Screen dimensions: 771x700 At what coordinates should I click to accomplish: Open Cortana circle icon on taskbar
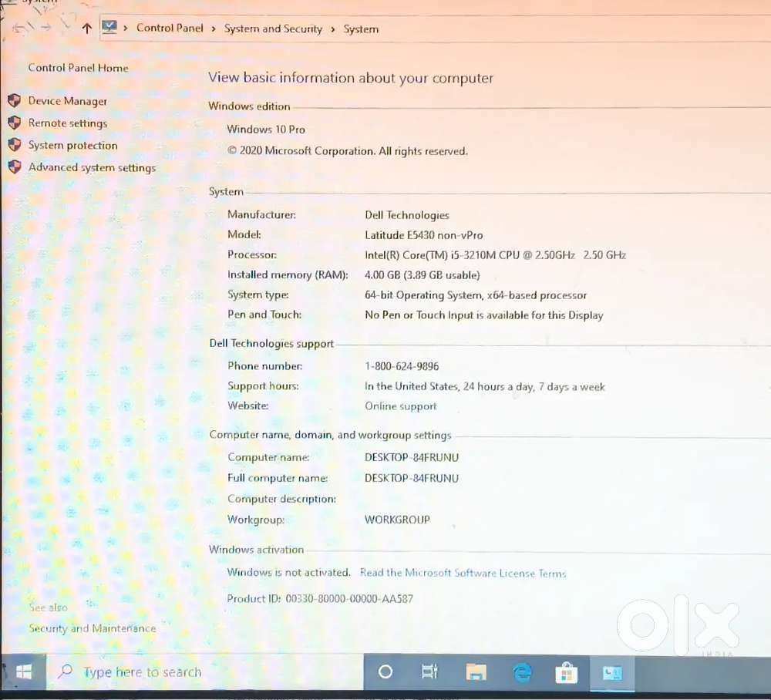coord(385,672)
